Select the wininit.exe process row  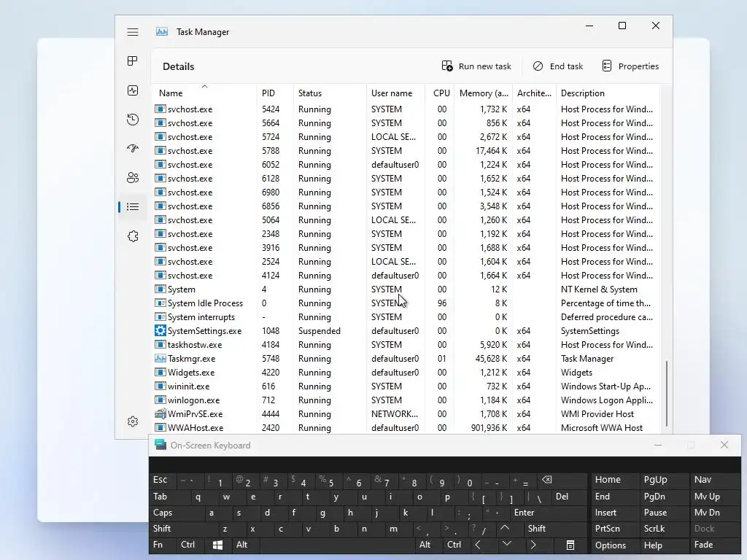point(406,386)
